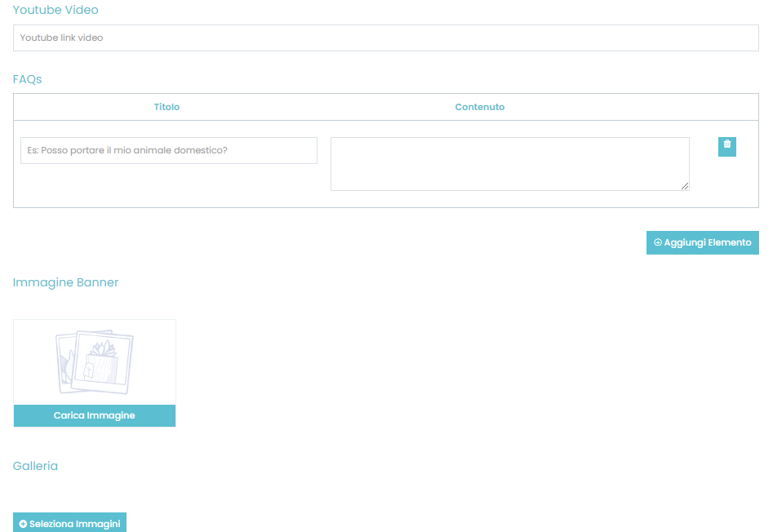
Task: Click the Immagine Banner section heading
Action: point(65,282)
